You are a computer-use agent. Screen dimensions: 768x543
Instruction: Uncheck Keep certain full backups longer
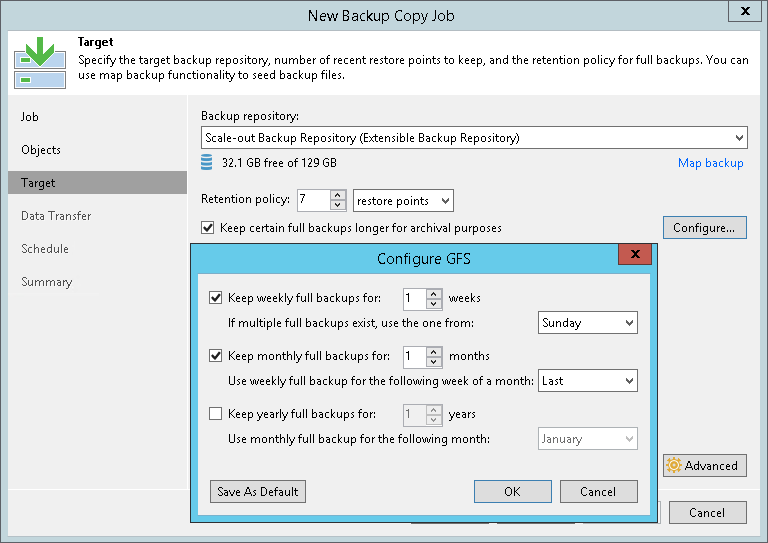[x=208, y=228]
